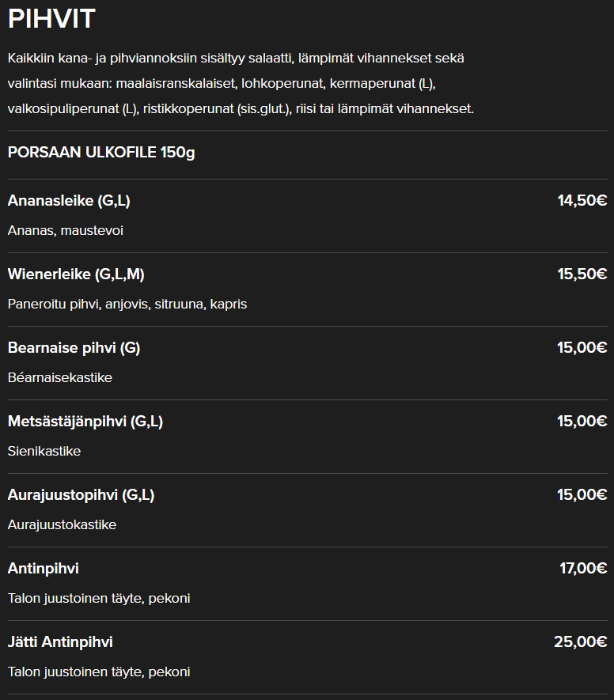
Task: Click the Aurajuustokastike description
Action: (x=62, y=524)
